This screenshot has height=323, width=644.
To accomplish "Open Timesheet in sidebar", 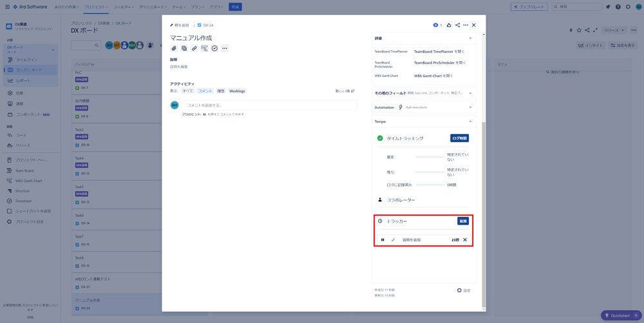I will (x=23, y=201).
